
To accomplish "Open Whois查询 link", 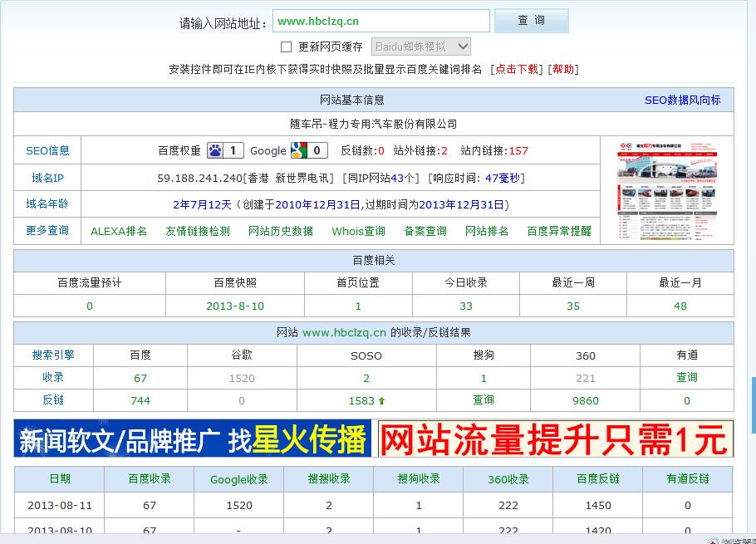I will point(358,231).
